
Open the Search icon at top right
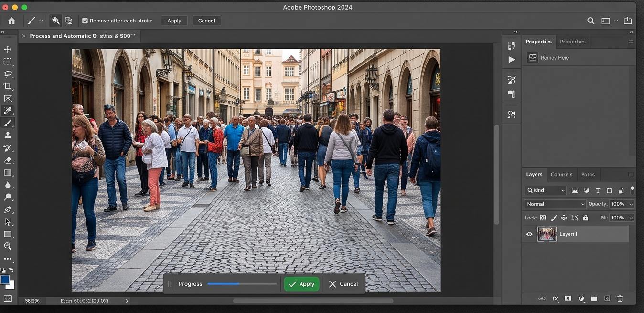tap(591, 21)
